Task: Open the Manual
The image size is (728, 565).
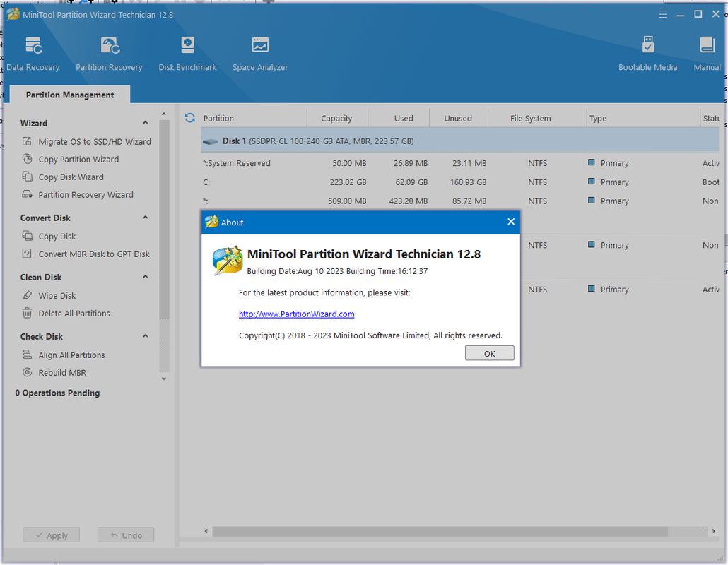Action: [707, 54]
